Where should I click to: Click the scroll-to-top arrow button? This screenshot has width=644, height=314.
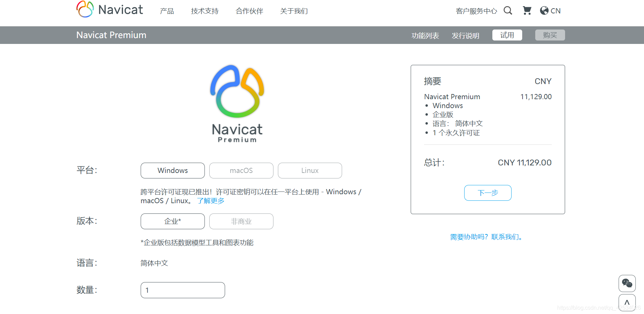627,303
